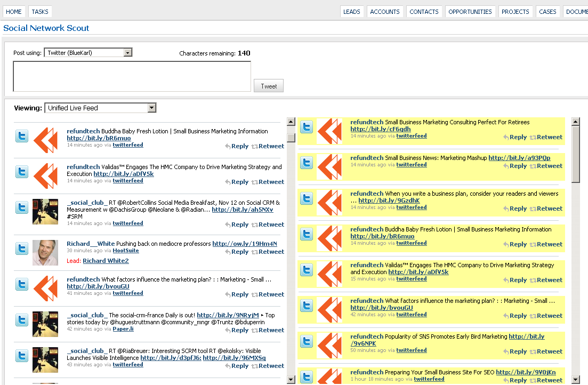Click the Tweet button
Screen dimensions: 588x385
click(x=269, y=86)
